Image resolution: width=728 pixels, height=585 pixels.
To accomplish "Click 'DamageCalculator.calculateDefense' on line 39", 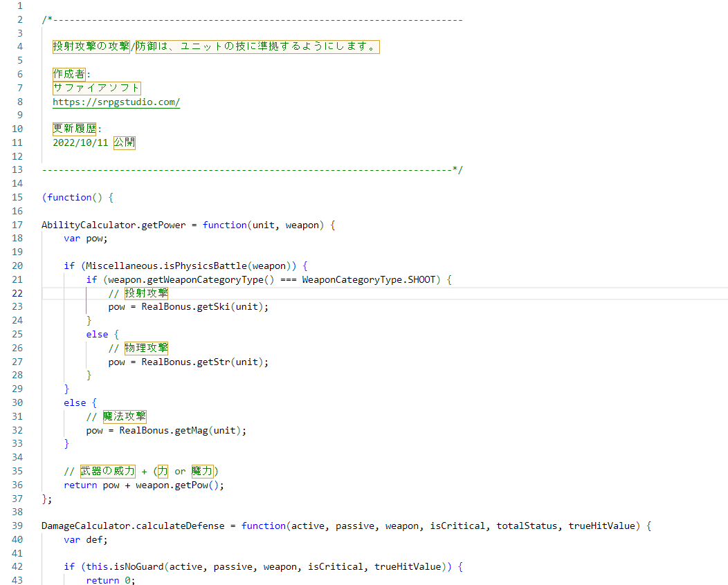I will coord(133,526).
